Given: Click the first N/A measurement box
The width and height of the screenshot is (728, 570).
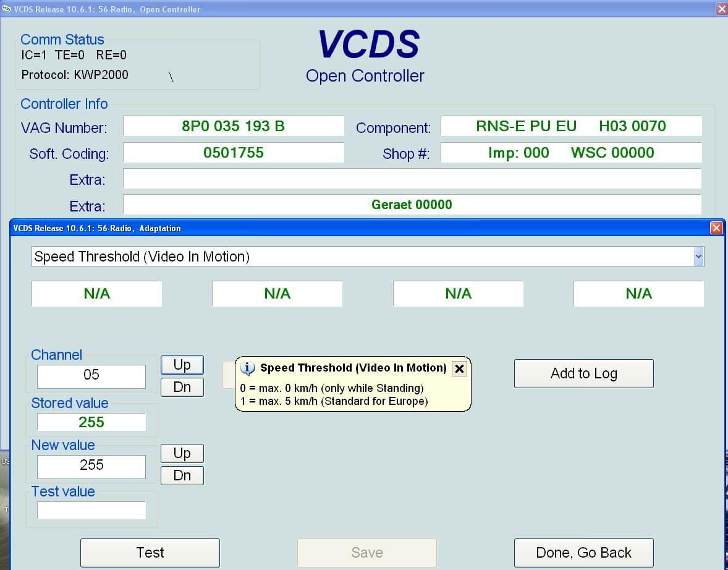Looking at the screenshot, I should click(96, 294).
